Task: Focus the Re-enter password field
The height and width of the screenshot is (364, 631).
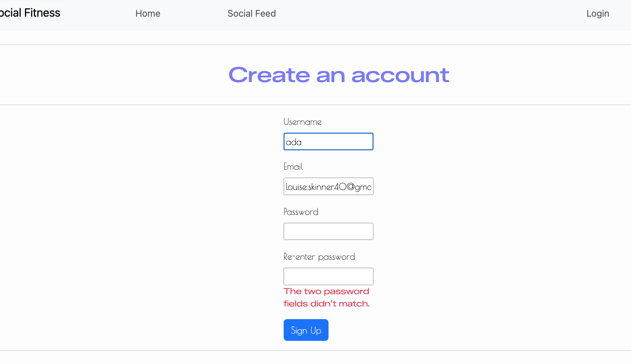Action: pos(328,276)
